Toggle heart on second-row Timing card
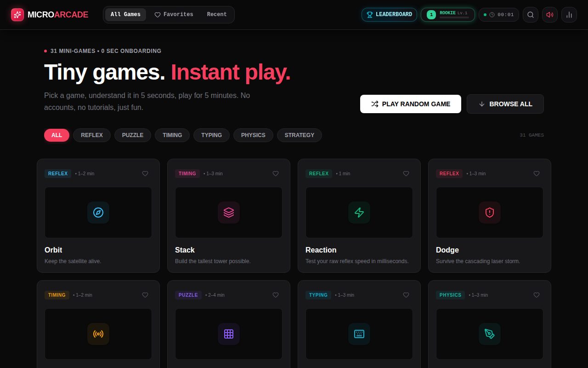 145,295
